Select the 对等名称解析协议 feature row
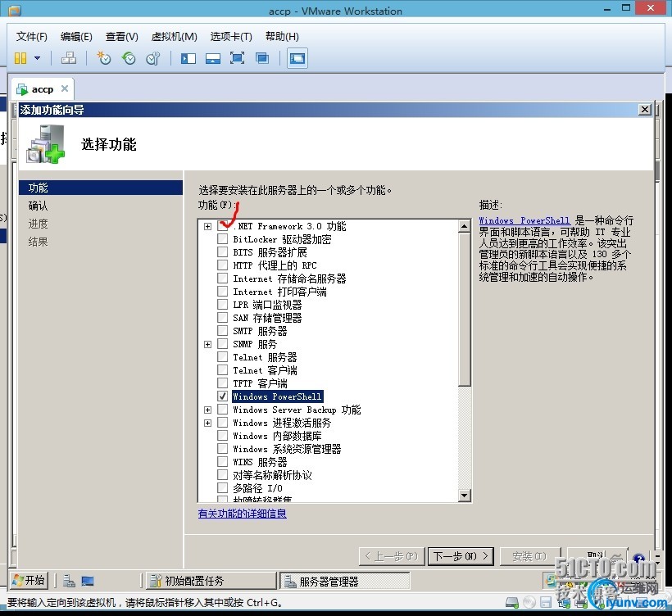Viewport: 672px width, 616px height. click(272, 475)
